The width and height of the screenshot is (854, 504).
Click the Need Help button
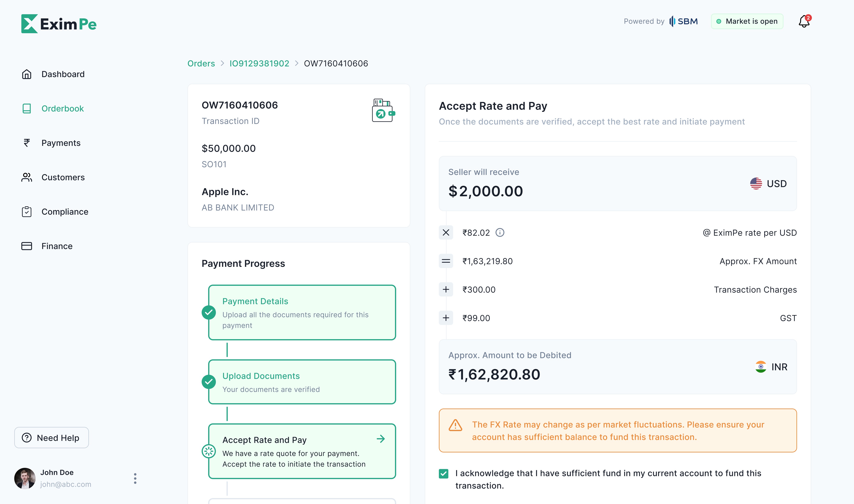coord(52,437)
